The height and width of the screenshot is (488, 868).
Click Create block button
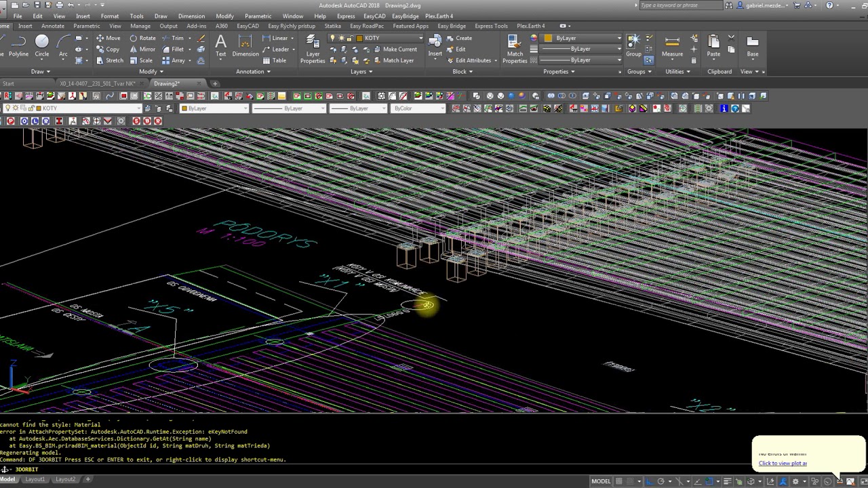(459, 38)
